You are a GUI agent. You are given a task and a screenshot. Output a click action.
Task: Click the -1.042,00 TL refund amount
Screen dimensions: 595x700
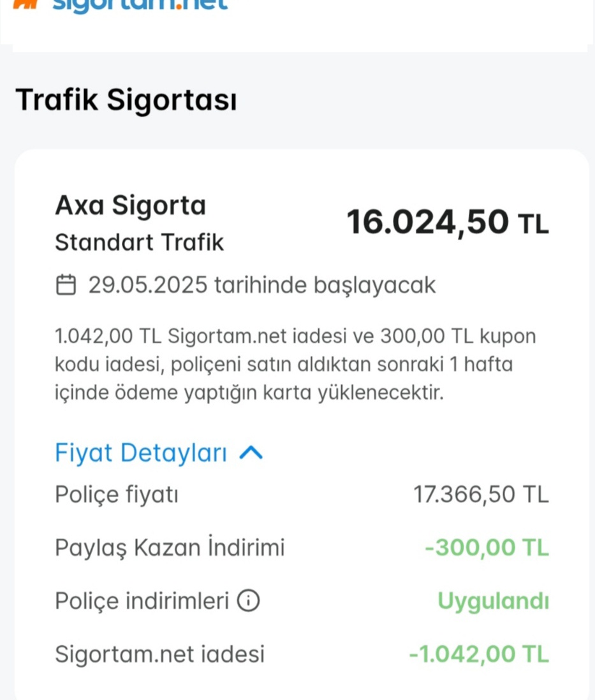click(x=479, y=655)
